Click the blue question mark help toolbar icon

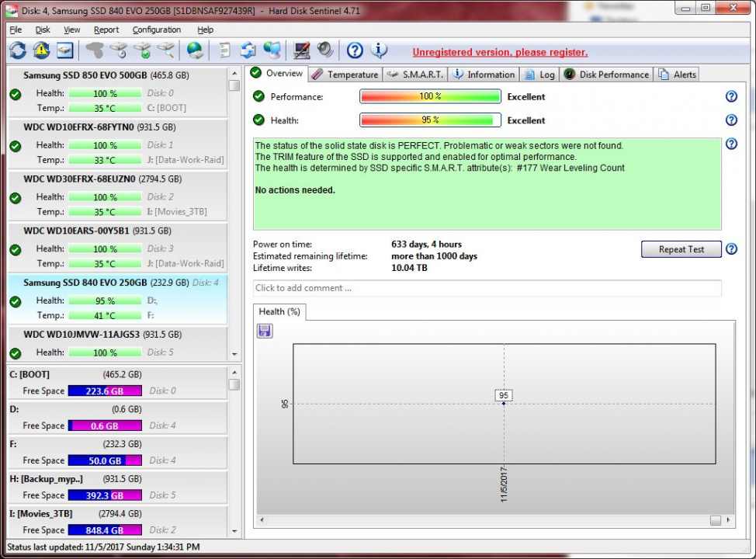click(355, 50)
